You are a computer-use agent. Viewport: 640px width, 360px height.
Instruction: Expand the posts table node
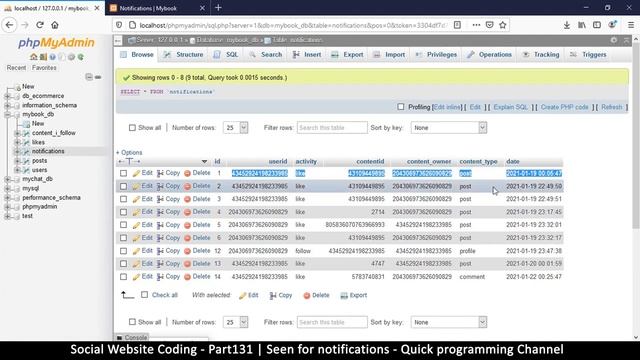pos(17,161)
